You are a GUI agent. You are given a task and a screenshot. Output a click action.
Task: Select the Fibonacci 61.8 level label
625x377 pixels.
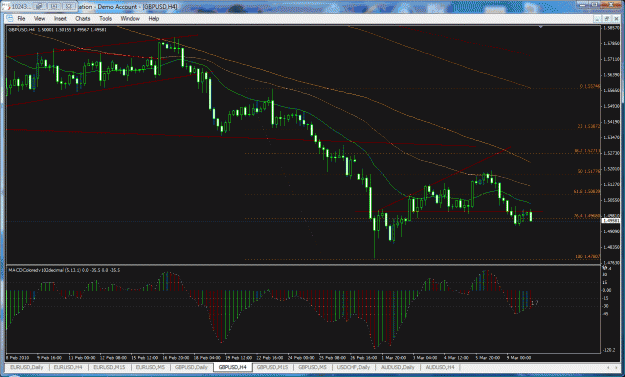[587, 192]
